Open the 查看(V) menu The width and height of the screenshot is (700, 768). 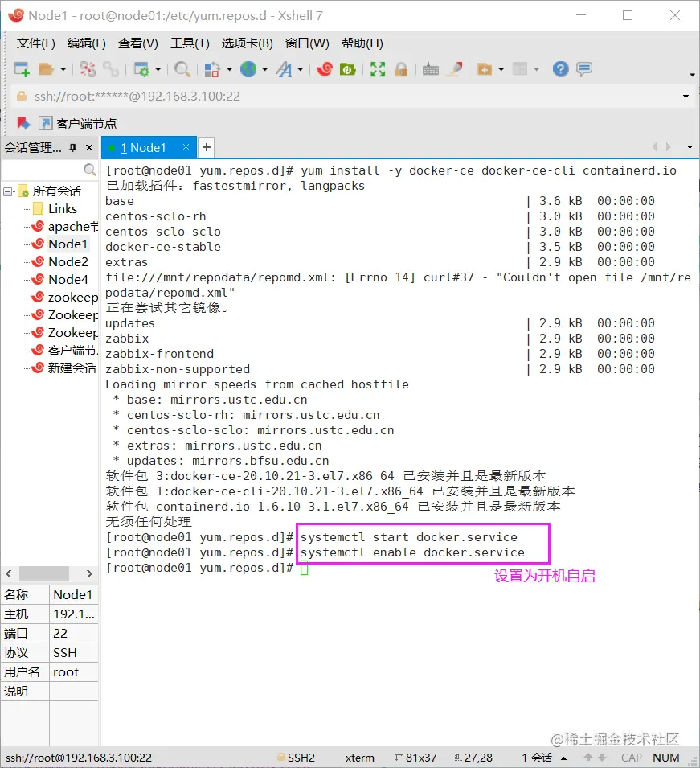pyautogui.click(x=138, y=43)
